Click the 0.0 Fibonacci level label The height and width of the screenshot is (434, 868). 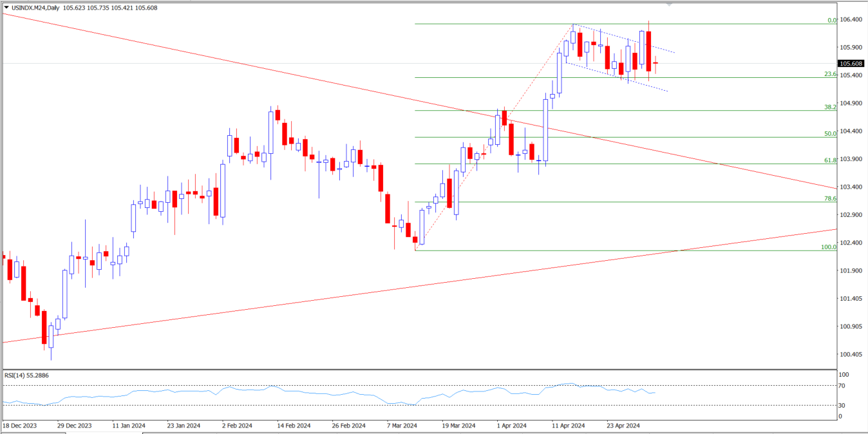point(831,21)
